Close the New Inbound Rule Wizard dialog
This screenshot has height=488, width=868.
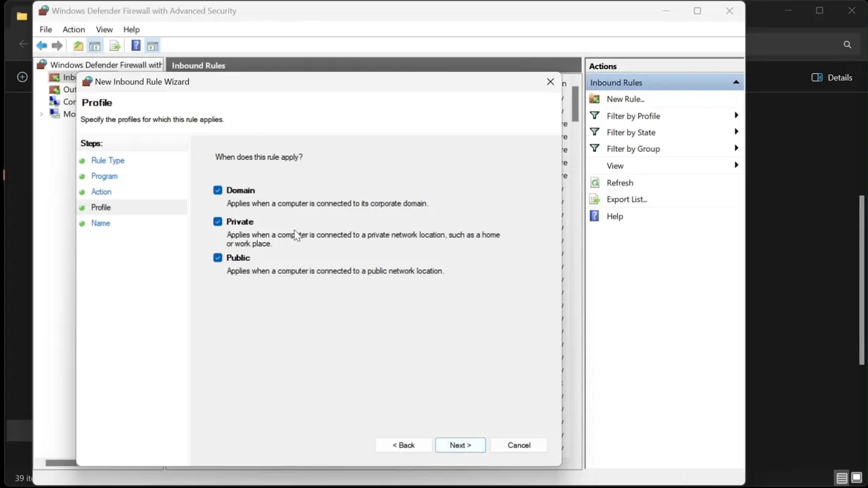tap(551, 82)
